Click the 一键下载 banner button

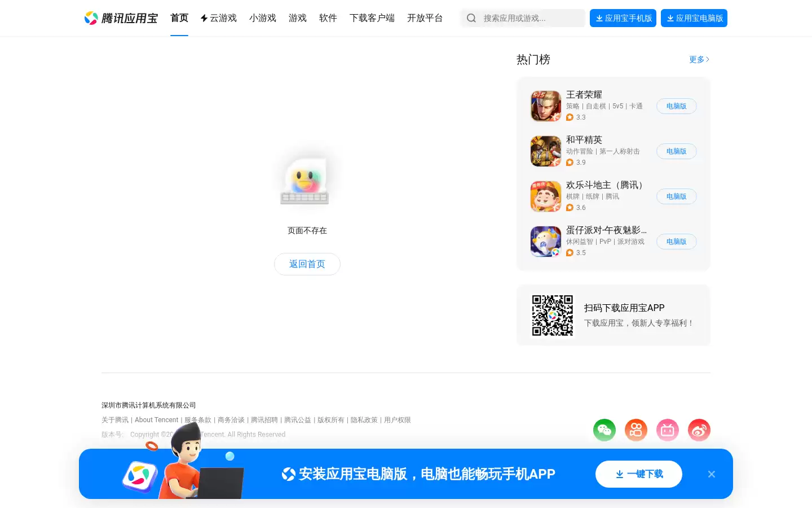click(639, 474)
